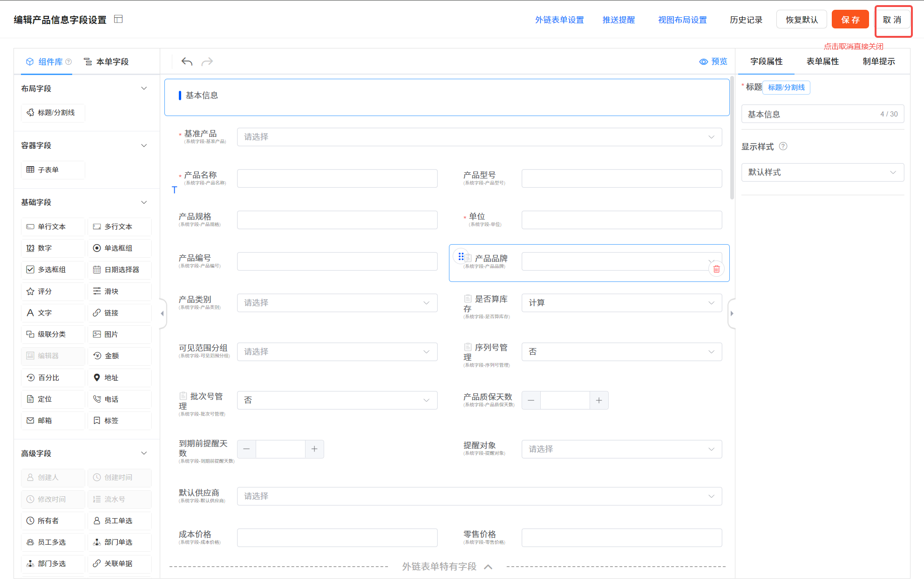Select the 日期选择器 component
The height and width of the screenshot is (582, 924).
coord(120,269)
